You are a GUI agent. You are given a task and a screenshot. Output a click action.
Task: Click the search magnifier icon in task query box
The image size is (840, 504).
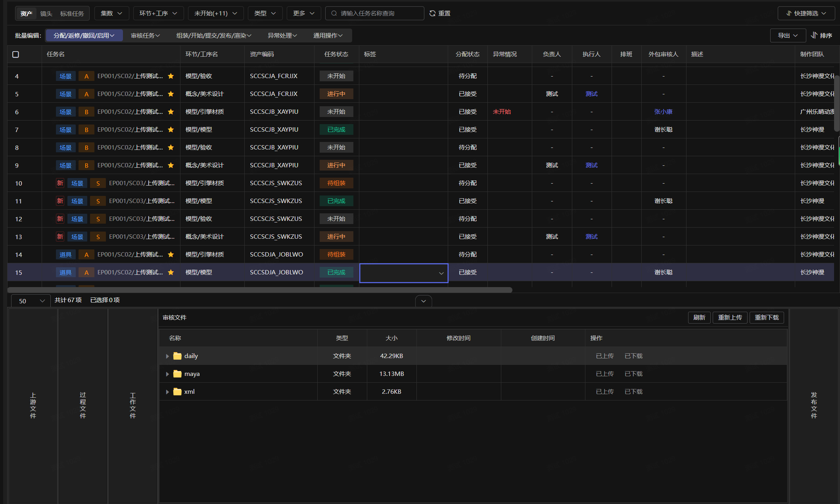pos(334,13)
